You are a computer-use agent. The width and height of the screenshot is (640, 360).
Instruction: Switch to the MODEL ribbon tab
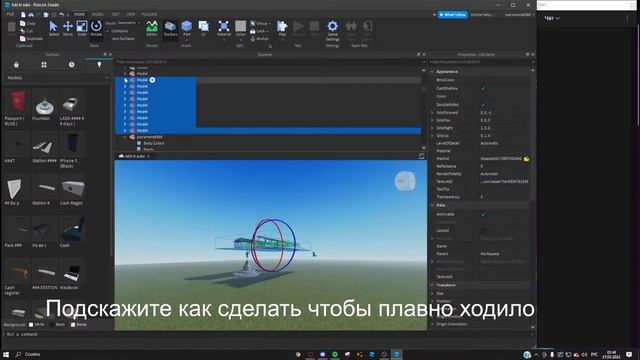coord(98,14)
